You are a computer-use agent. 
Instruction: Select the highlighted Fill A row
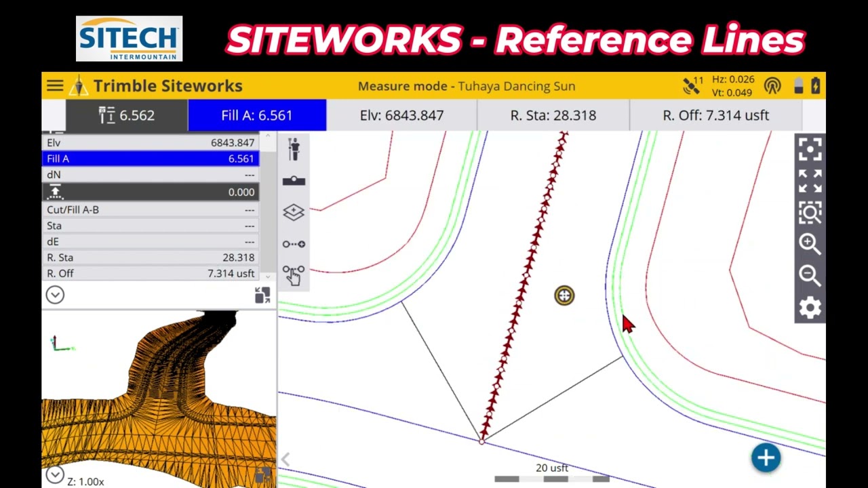coord(151,159)
